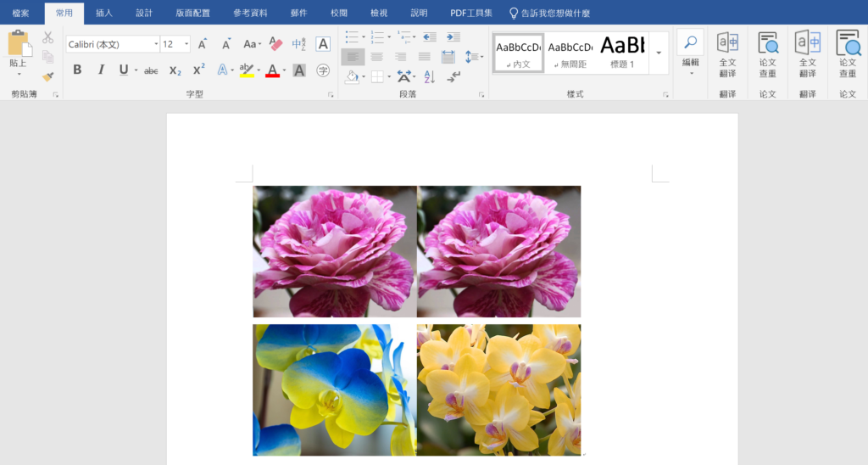Increase the paragraph indent
Image resolution: width=868 pixels, height=465 pixels.
[453, 37]
